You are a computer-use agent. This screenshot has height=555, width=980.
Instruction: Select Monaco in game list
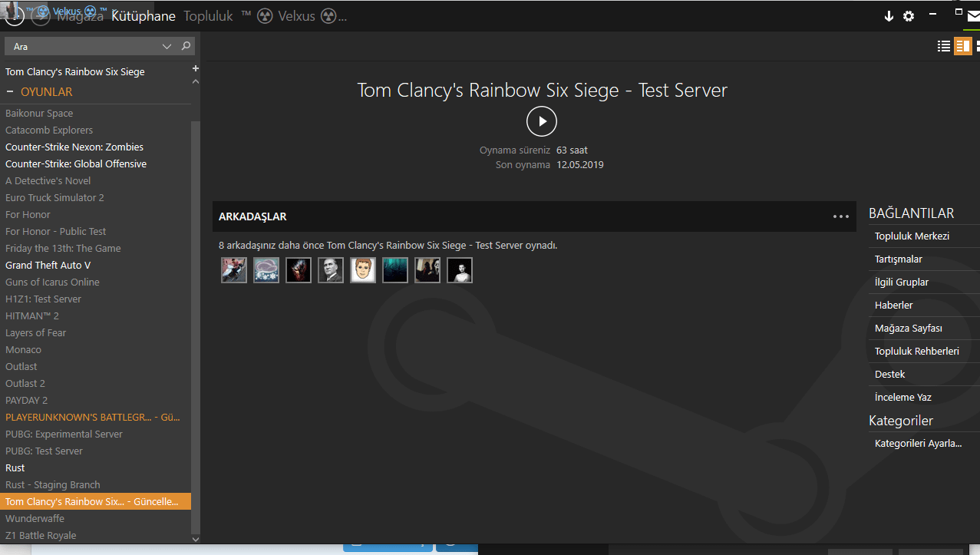coord(95,349)
